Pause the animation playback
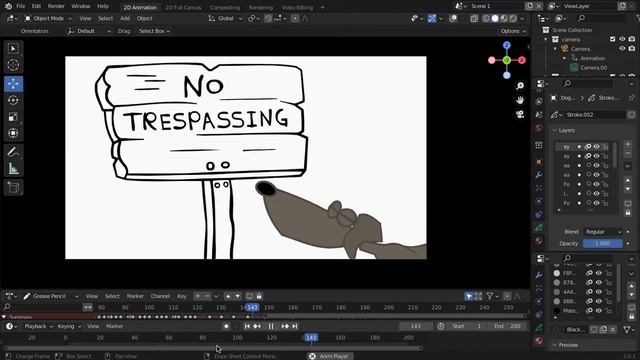 [271, 326]
